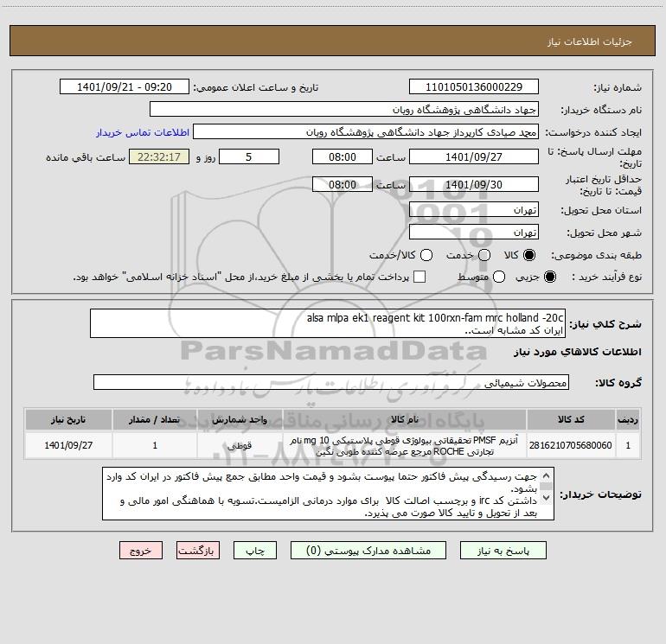
Task: Click the table date cell 1401/09/27
Action: [68, 445]
